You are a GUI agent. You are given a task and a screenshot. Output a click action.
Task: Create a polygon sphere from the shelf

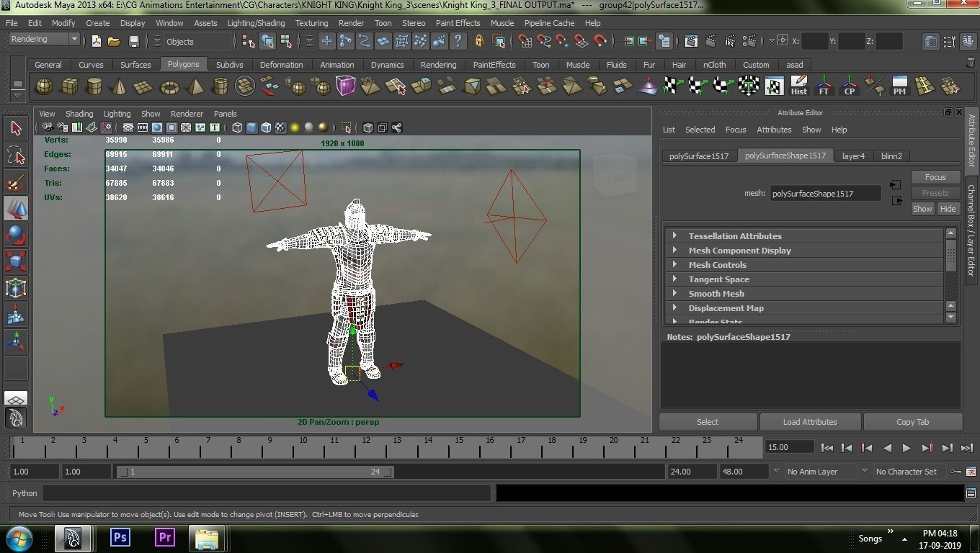[45, 86]
